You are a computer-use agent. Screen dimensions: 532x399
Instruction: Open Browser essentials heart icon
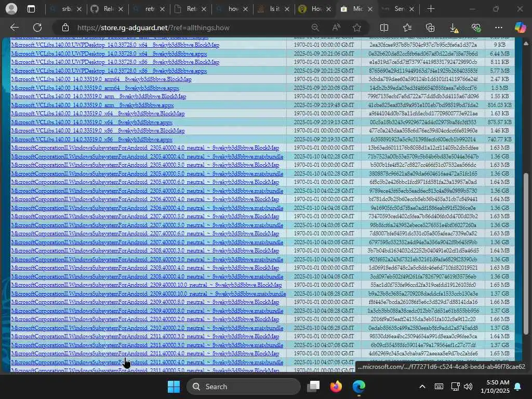click(476, 28)
